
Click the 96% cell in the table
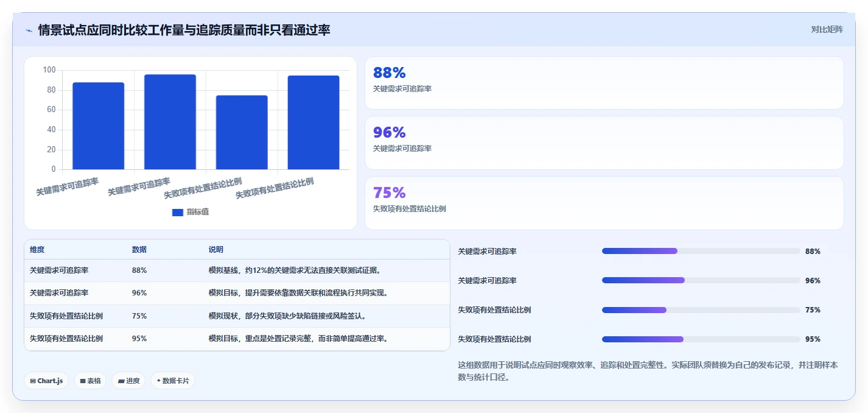[x=139, y=293]
